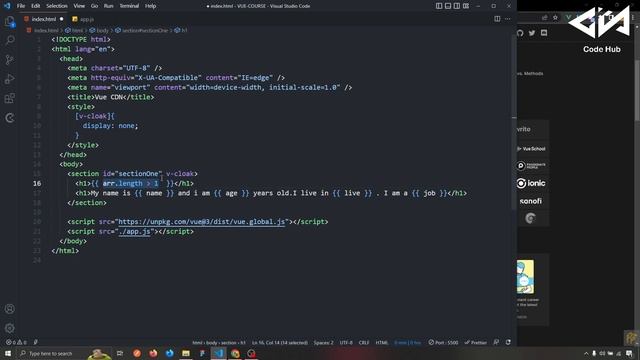640x360 pixels.
Task: Switch to the index.html editor tab
Action: 43,19
